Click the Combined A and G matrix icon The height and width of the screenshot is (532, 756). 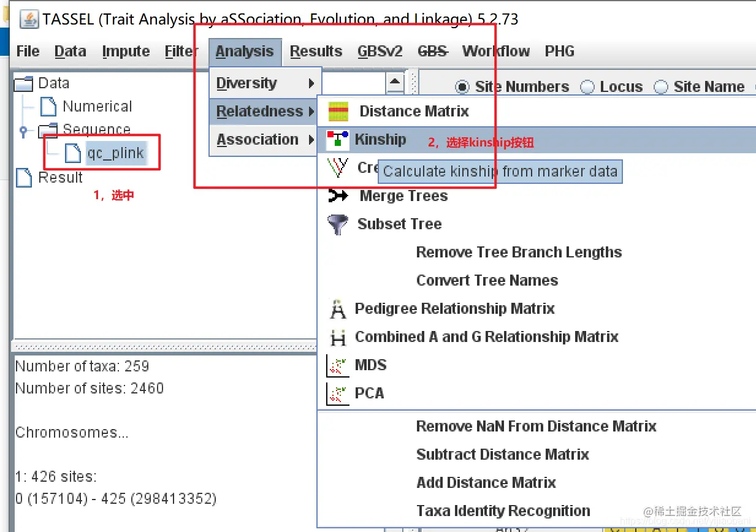[x=338, y=337]
